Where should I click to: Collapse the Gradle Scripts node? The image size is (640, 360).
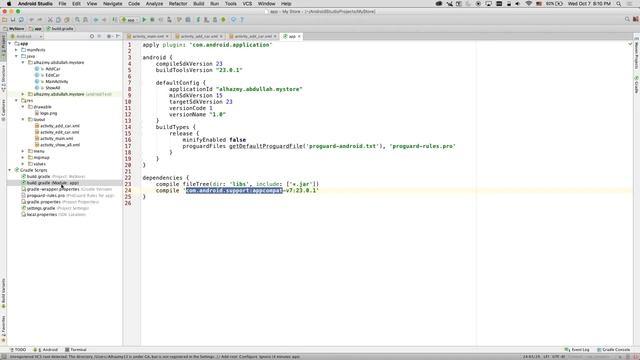click(10, 170)
